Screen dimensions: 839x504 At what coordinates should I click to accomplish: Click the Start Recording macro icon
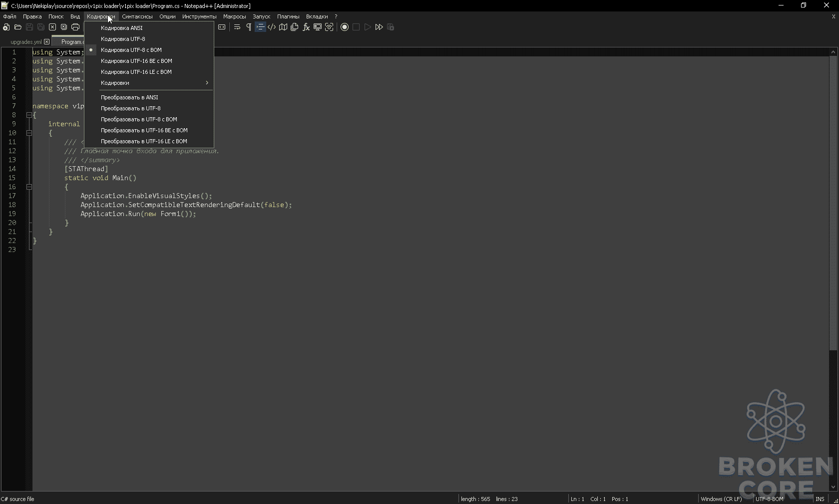tap(345, 27)
